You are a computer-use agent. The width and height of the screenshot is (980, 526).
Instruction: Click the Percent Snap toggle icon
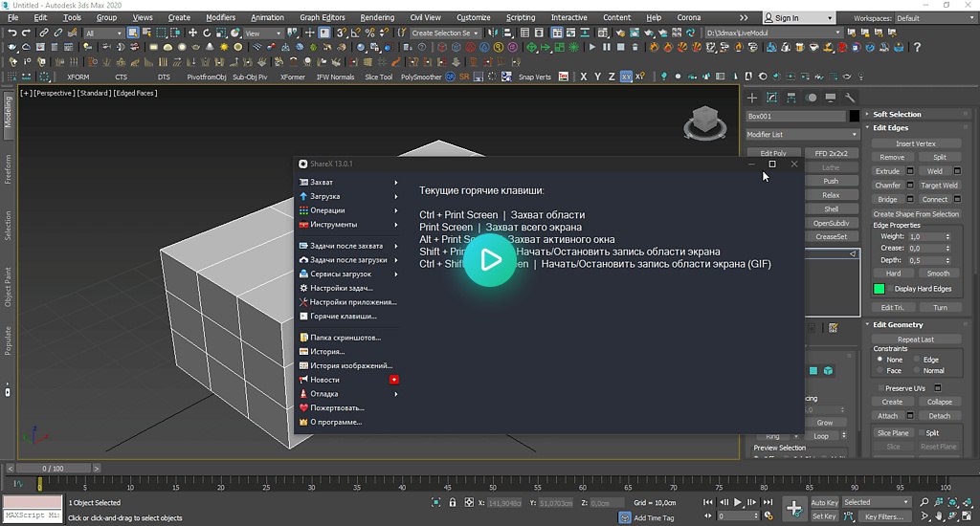tap(370, 33)
